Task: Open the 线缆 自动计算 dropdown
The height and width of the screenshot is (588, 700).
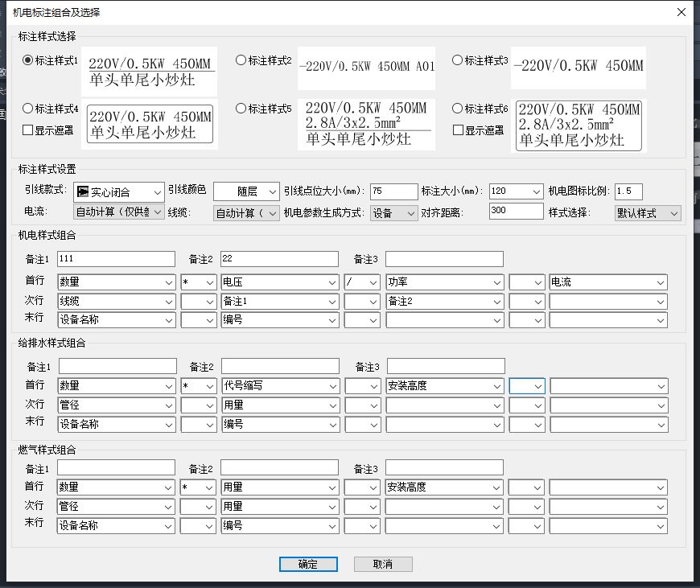Action: click(x=246, y=213)
